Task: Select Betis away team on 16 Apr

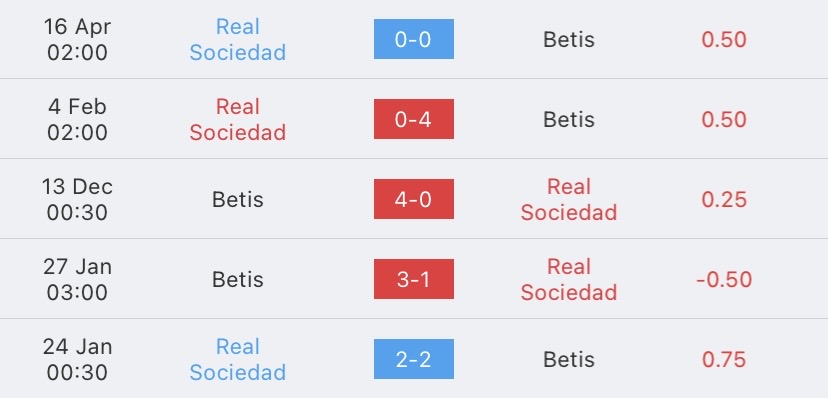Action: point(569,40)
